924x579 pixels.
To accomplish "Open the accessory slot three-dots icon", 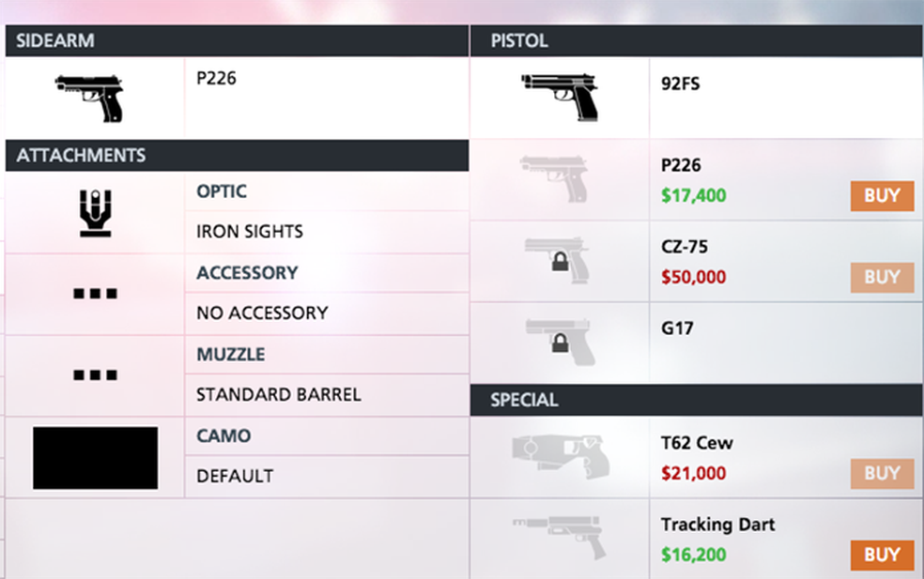I will pyautogui.click(x=95, y=294).
